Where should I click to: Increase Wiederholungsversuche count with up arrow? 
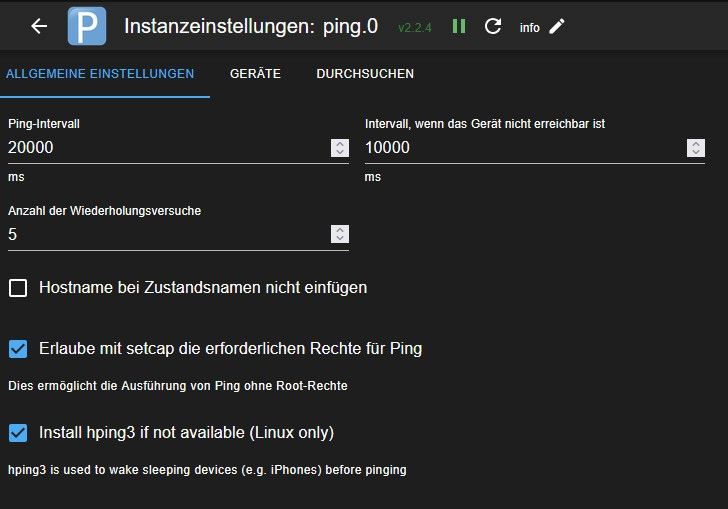(x=340, y=230)
